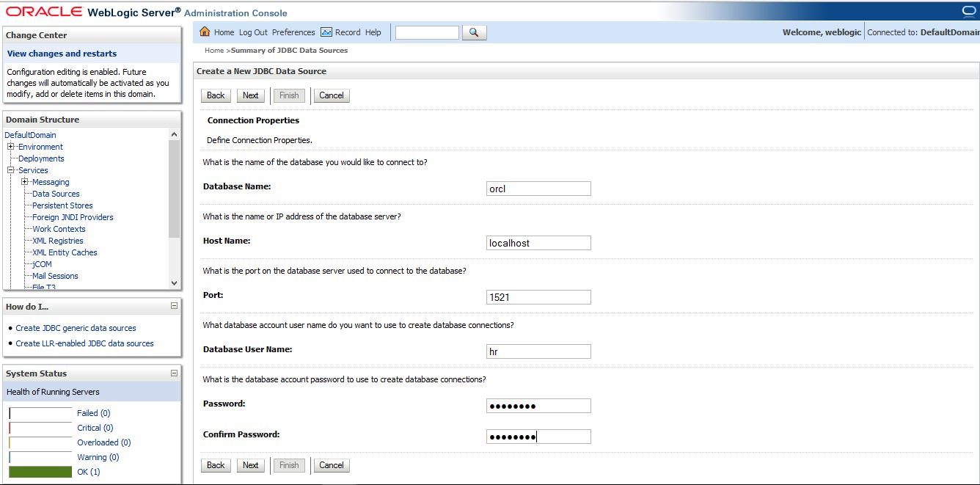Click the top Next button
Image resolution: width=980 pixels, height=485 pixels.
point(251,95)
